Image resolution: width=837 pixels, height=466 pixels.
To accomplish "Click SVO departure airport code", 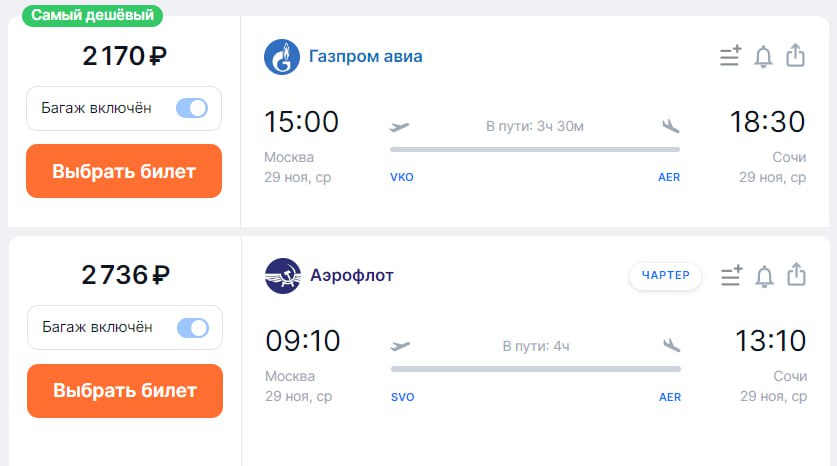I will [x=402, y=397].
